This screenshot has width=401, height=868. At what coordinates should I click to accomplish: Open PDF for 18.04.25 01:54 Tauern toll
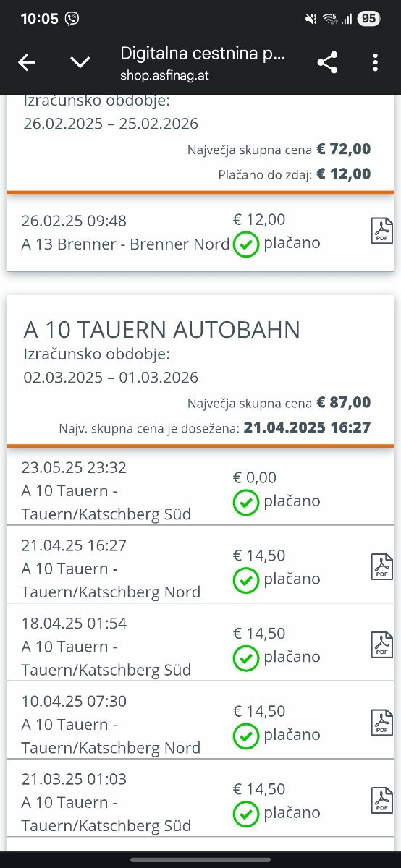[x=381, y=644]
